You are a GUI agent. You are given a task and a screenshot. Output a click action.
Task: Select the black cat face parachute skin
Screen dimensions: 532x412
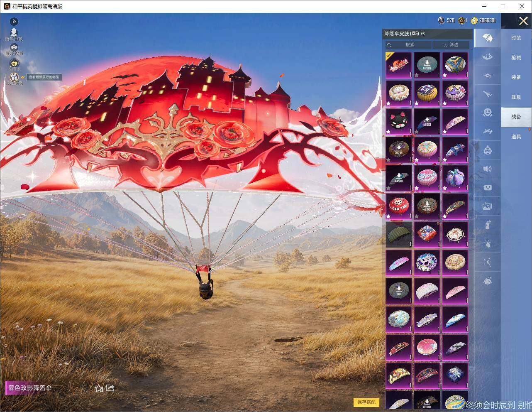[399, 121]
